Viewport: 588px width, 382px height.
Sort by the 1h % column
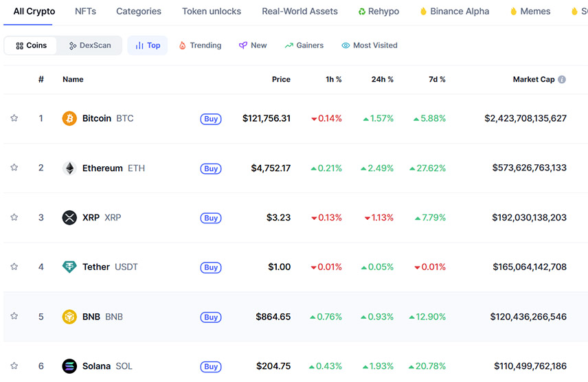(x=333, y=79)
